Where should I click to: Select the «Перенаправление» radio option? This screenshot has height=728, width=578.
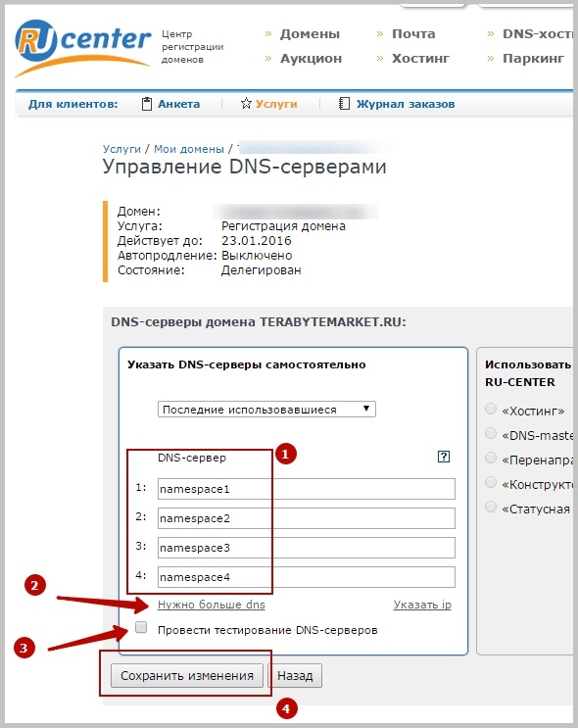[491, 458]
